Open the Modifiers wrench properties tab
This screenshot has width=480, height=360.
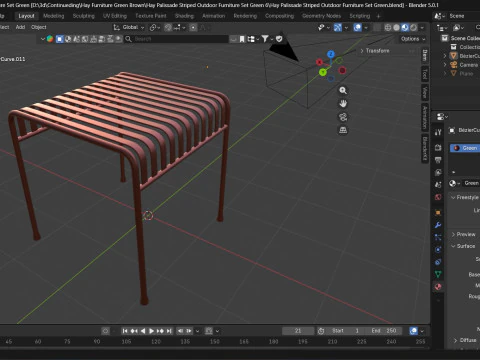(438, 225)
